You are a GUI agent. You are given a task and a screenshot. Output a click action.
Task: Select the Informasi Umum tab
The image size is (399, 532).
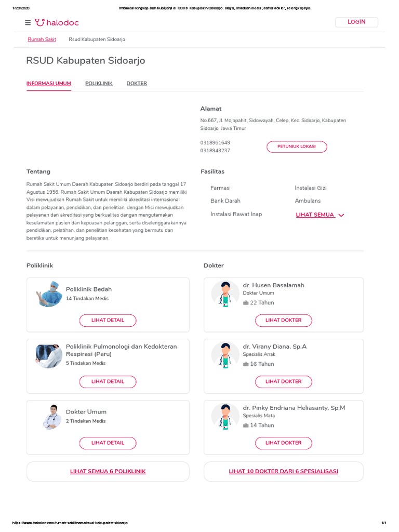(49, 83)
